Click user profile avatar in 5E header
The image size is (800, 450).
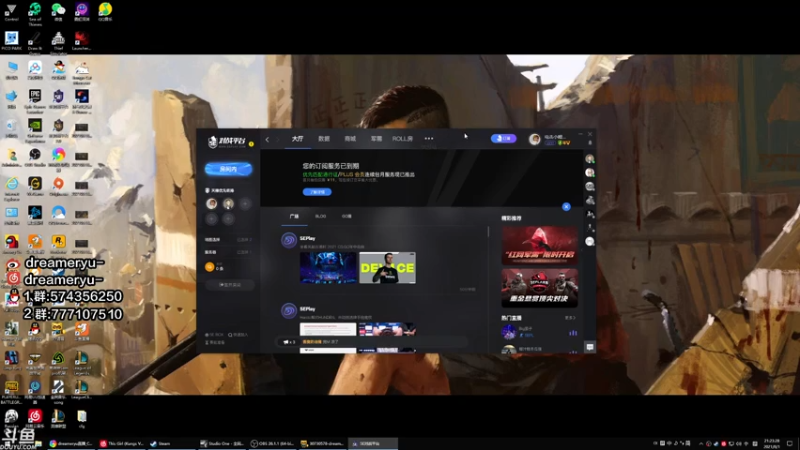click(x=534, y=139)
